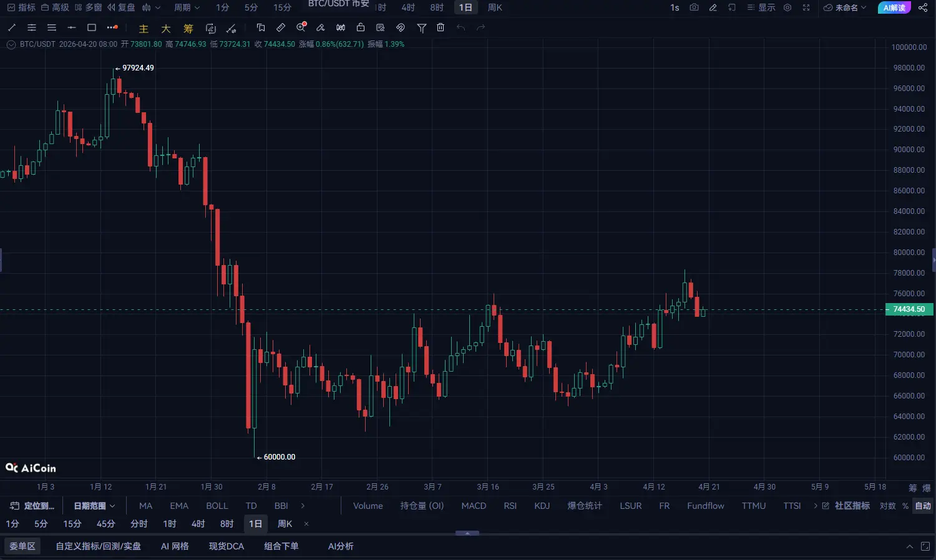
Task: Open candlestick measure tool icon
Action: click(x=341, y=27)
